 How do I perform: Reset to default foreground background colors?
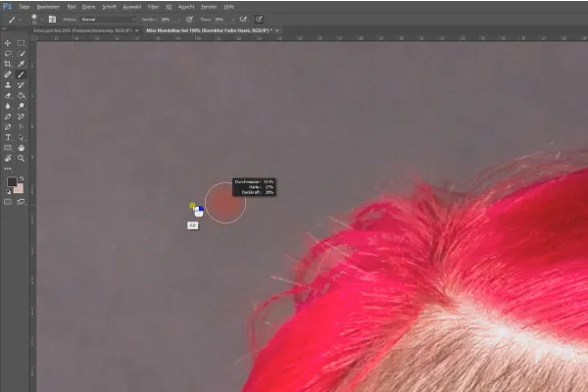tap(8, 192)
